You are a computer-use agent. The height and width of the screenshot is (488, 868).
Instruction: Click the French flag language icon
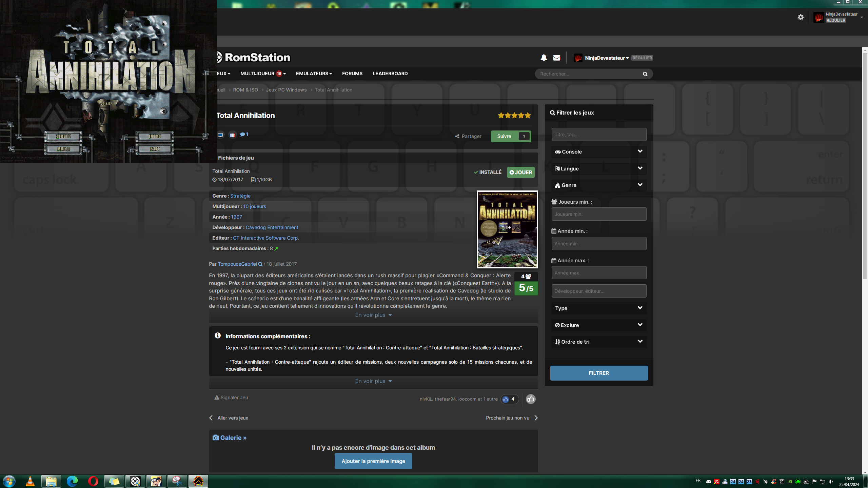232,135
